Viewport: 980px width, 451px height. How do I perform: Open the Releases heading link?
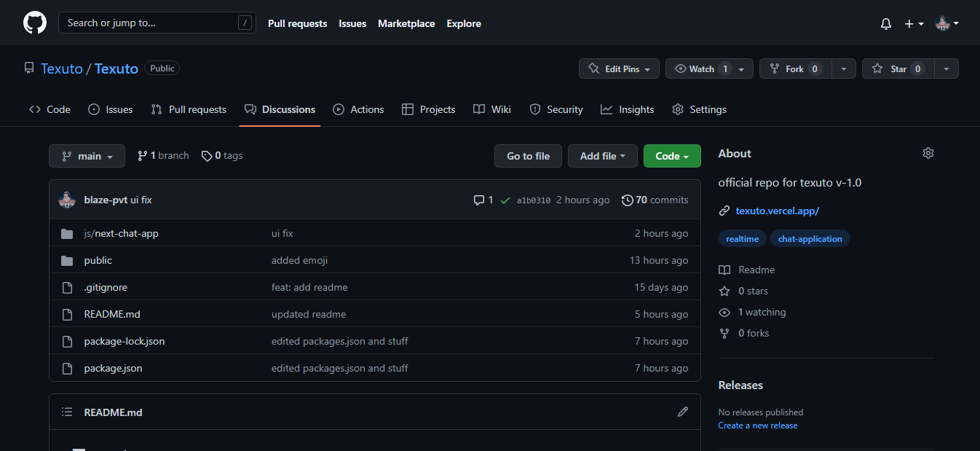point(740,385)
